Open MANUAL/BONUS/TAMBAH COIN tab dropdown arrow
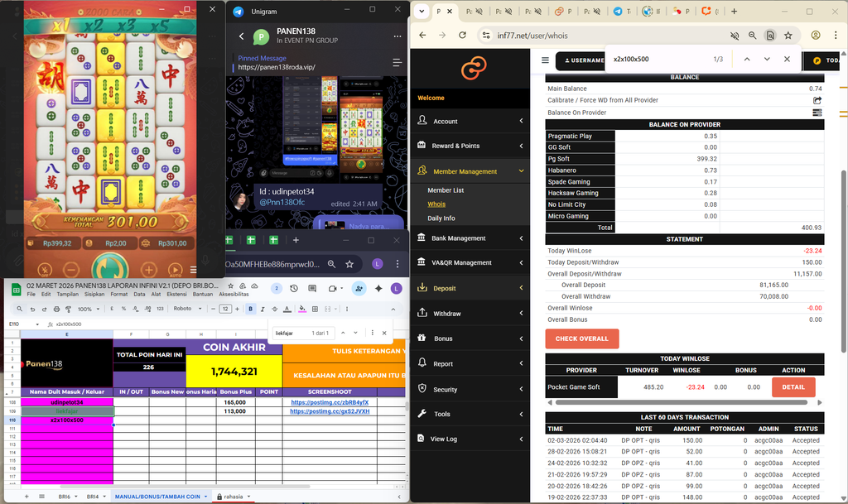Image resolution: width=848 pixels, height=504 pixels. click(205, 497)
